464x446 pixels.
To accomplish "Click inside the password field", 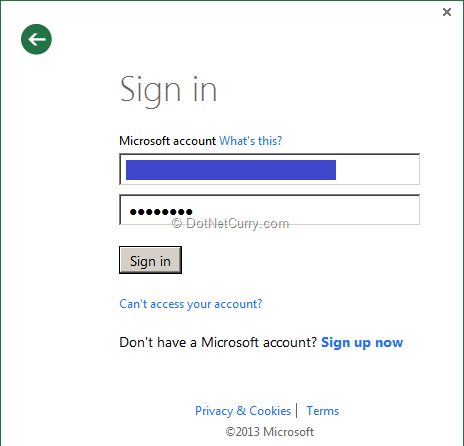I will 269,210.
